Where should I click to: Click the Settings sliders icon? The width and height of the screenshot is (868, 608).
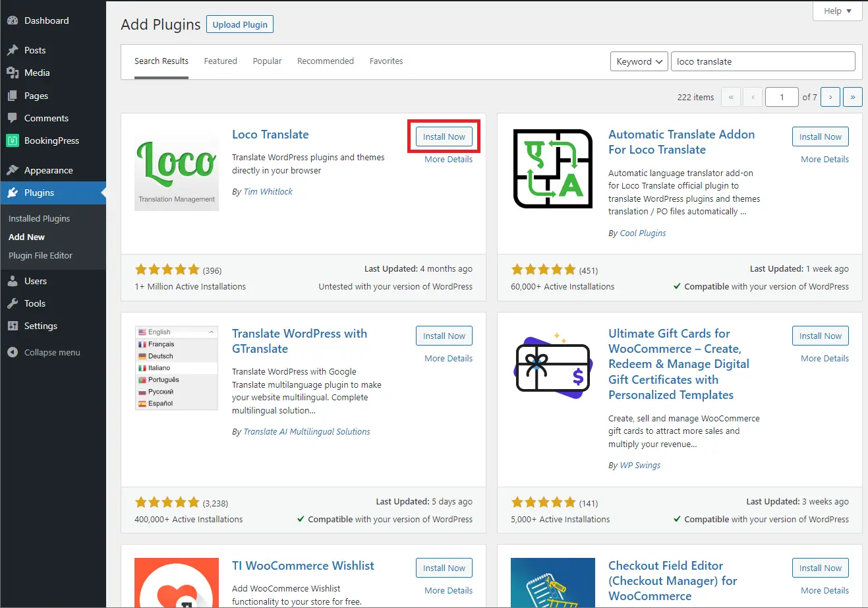[x=13, y=326]
